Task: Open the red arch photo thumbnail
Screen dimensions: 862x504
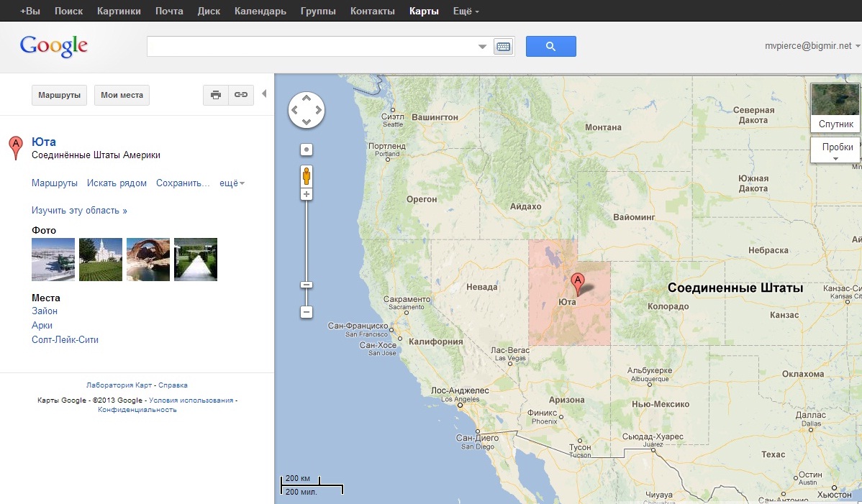Action: (148, 259)
